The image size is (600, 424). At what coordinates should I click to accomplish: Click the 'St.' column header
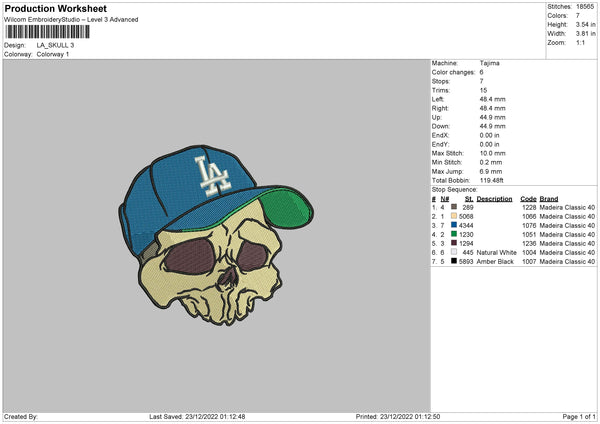(469, 199)
